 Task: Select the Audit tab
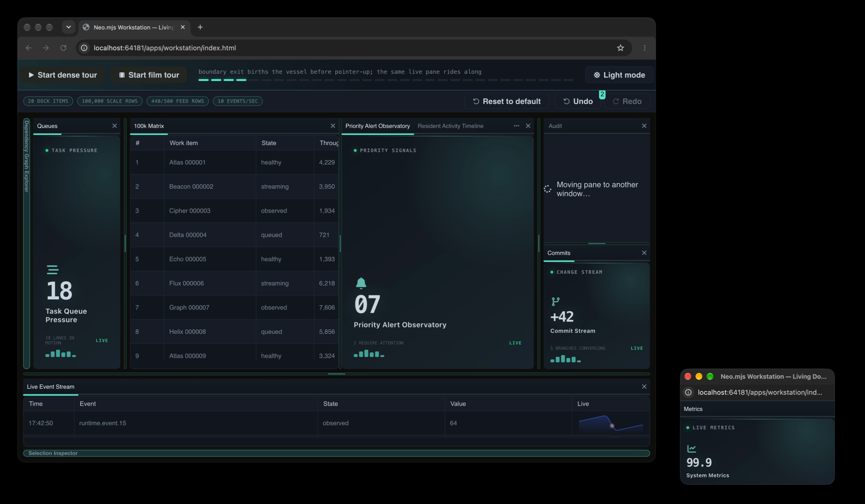pyautogui.click(x=555, y=126)
